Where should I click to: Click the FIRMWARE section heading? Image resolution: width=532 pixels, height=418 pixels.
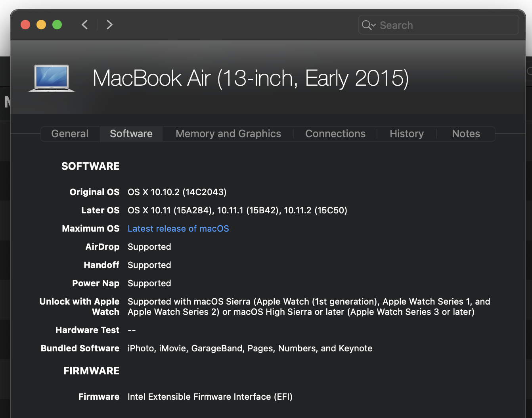click(x=92, y=371)
